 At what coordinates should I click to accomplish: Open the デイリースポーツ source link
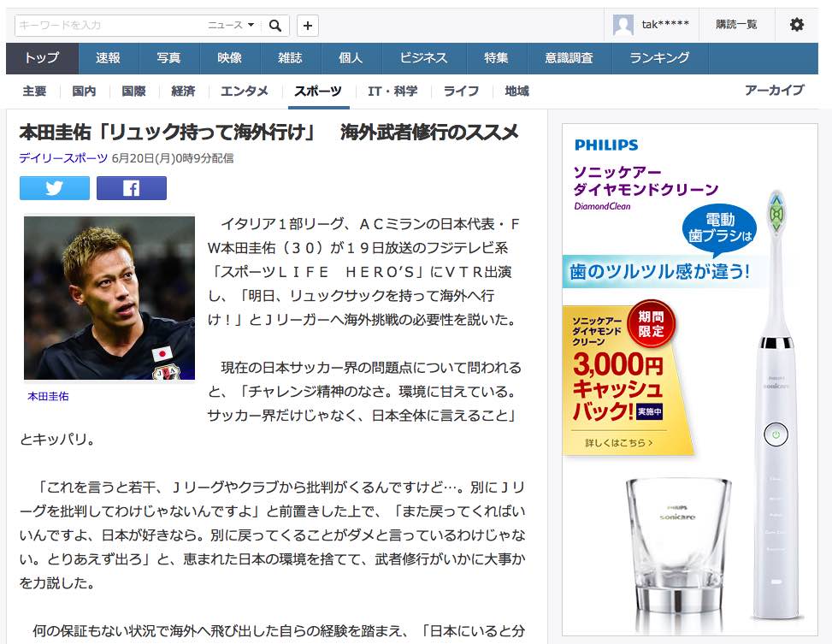63,158
